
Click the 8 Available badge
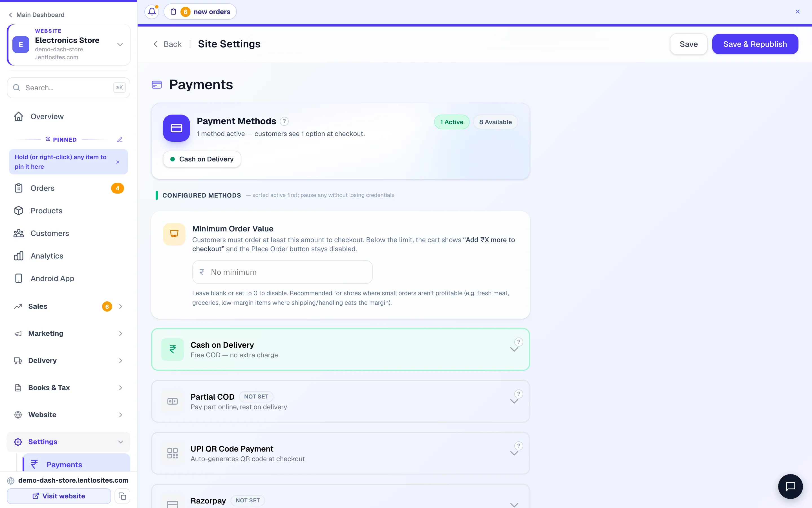[x=495, y=122]
